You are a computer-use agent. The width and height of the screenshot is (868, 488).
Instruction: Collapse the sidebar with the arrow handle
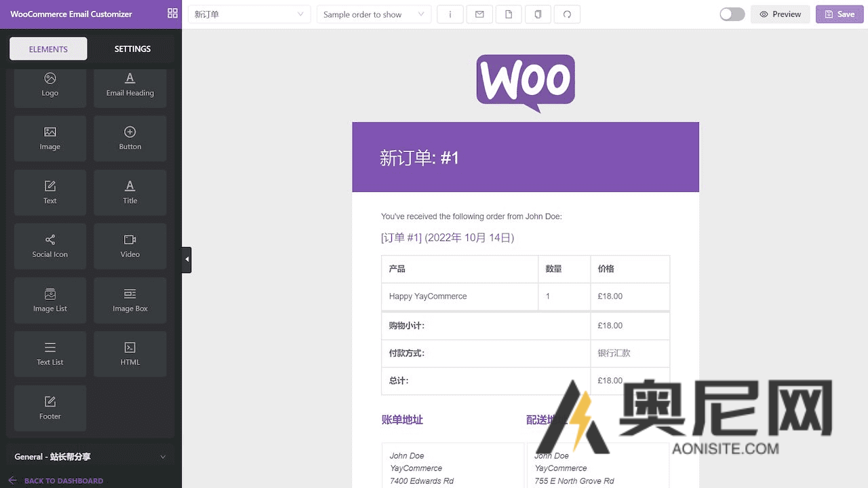(186, 259)
